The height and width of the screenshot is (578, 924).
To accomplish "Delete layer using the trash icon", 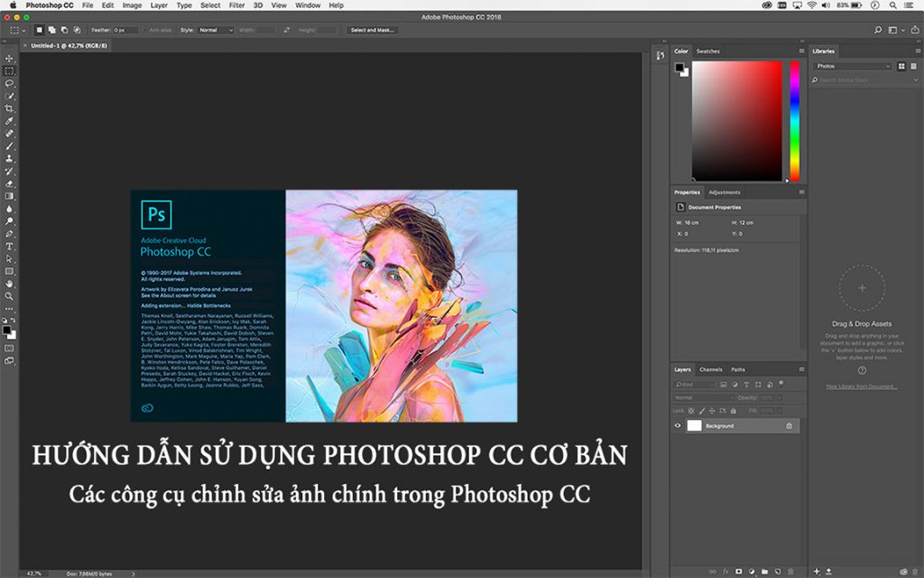I will (789, 571).
